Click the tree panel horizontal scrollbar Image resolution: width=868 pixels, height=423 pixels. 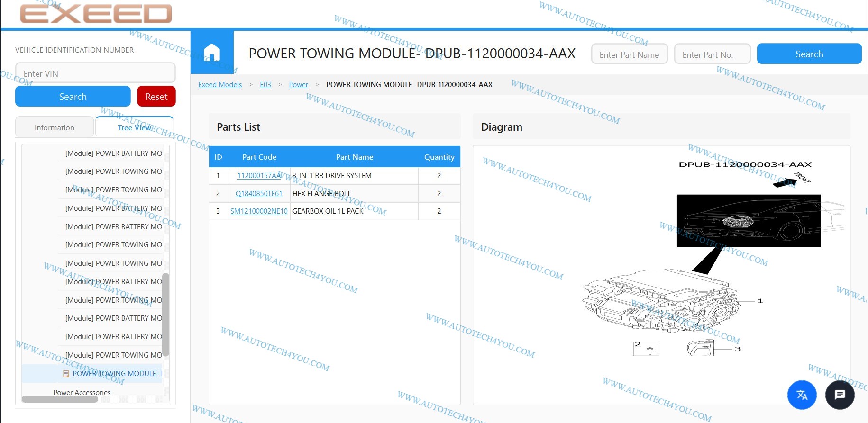tap(60, 399)
